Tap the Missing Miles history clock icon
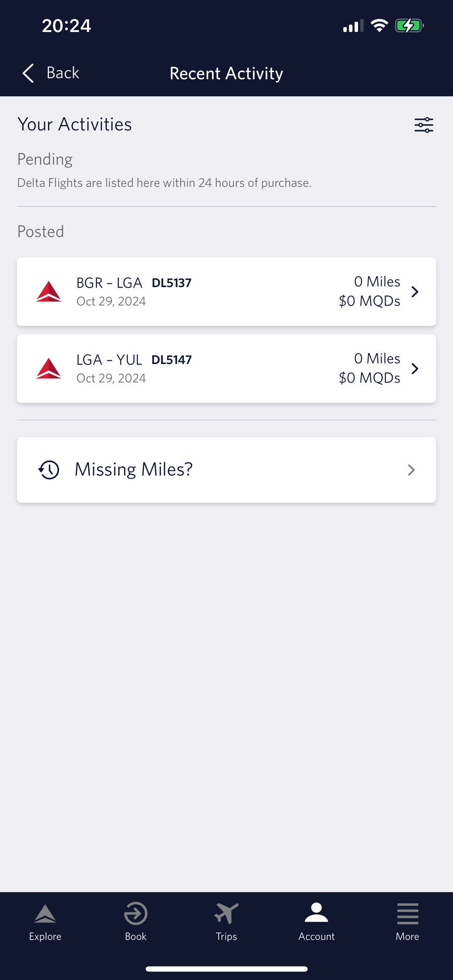453x980 pixels. coord(49,470)
